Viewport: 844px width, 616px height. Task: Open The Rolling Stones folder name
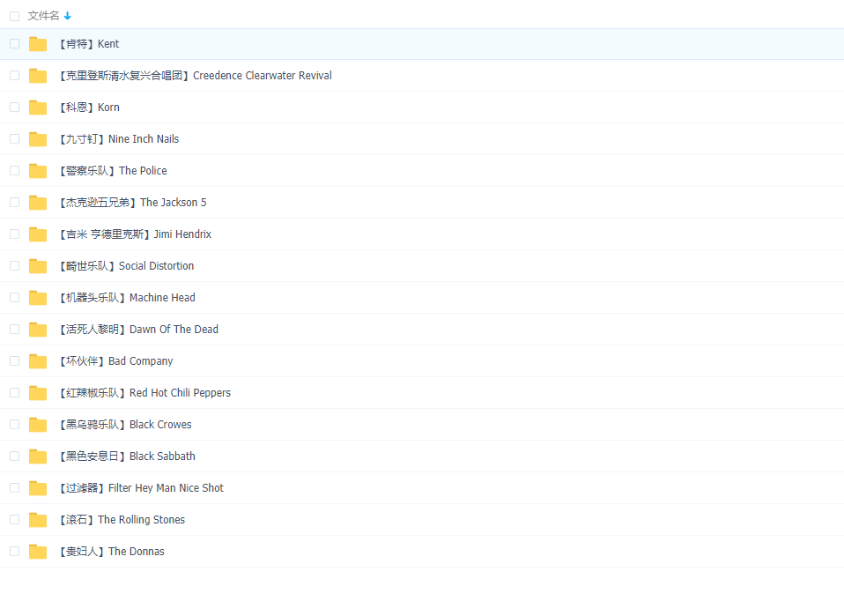pyautogui.click(x=122, y=521)
